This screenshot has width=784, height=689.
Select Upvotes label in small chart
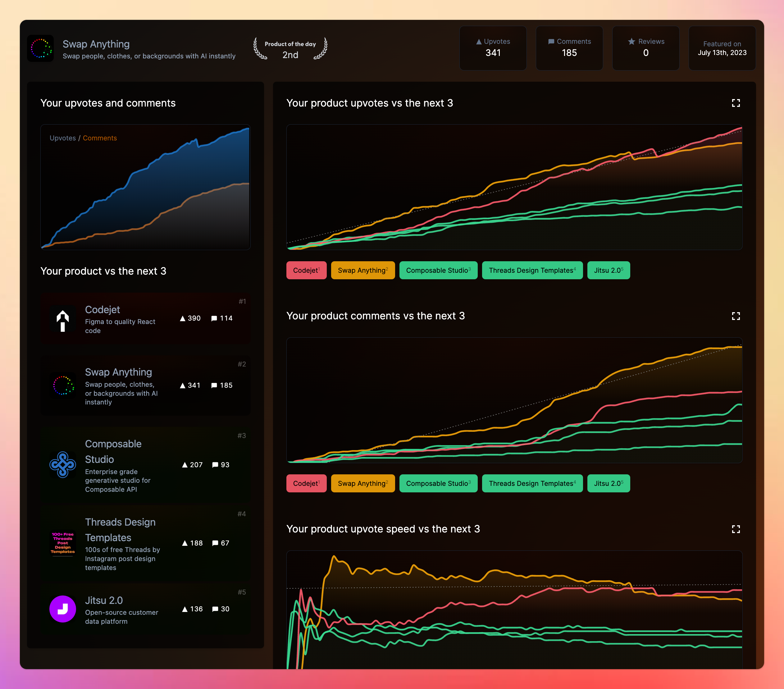(x=62, y=138)
